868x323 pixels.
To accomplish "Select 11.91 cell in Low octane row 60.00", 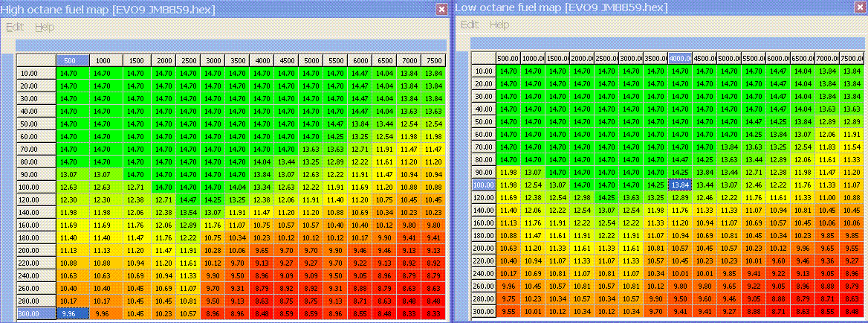I will tap(852, 133).
